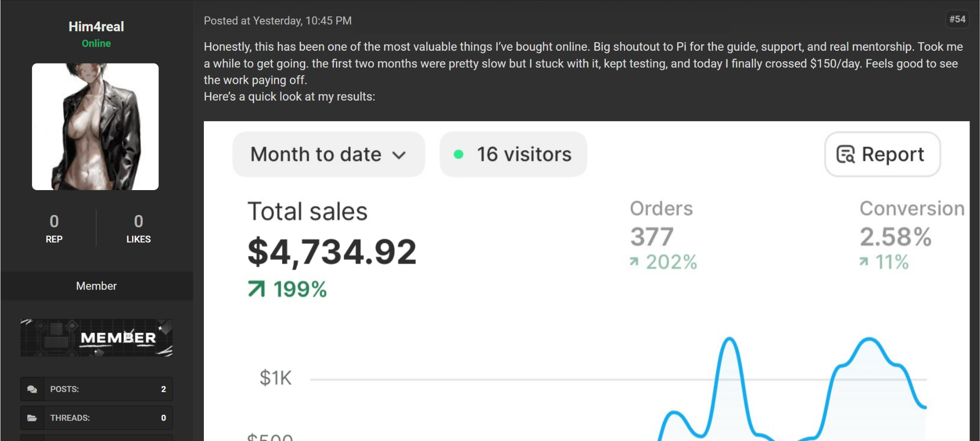Expand the Month to date dropdown
This screenshot has height=441, width=980.
pyautogui.click(x=329, y=154)
